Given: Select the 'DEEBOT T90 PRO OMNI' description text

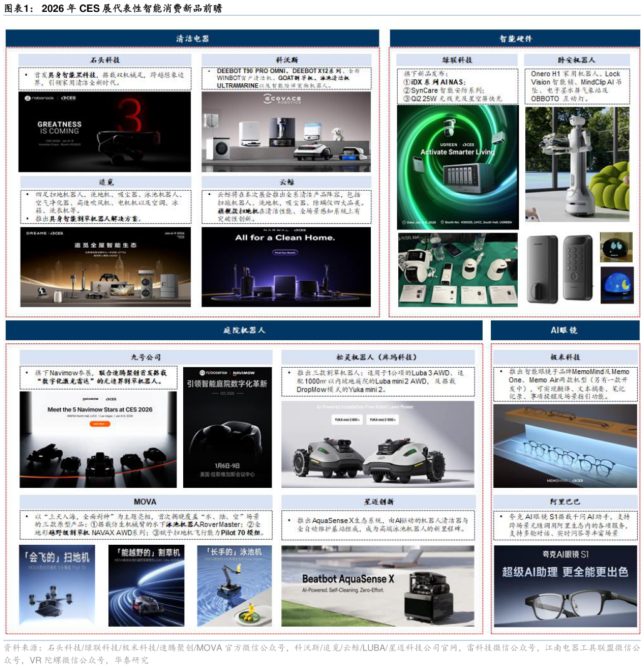Looking at the screenshot, I should (x=286, y=78).
